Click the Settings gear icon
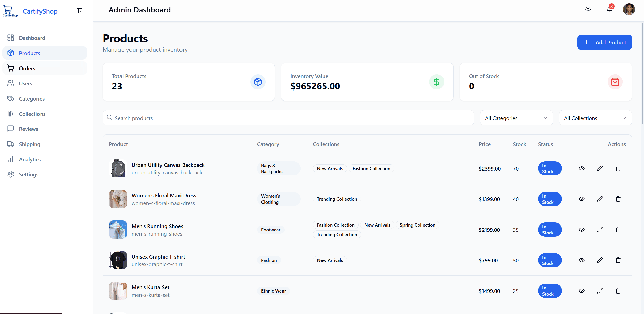The height and width of the screenshot is (314, 644). tap(11, 174)
